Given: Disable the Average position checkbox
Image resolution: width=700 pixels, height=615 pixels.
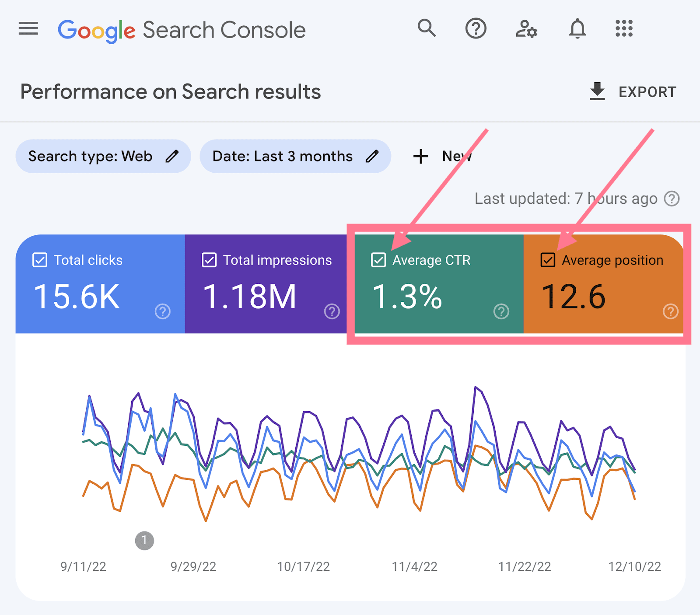Looking at the screenshot, I should [x=548, y=260].
